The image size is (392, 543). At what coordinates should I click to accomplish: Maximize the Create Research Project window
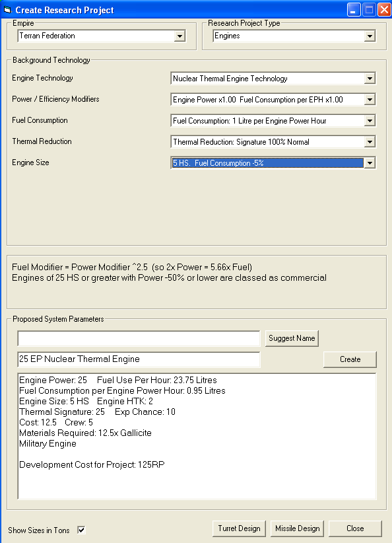tap(369, 9)
